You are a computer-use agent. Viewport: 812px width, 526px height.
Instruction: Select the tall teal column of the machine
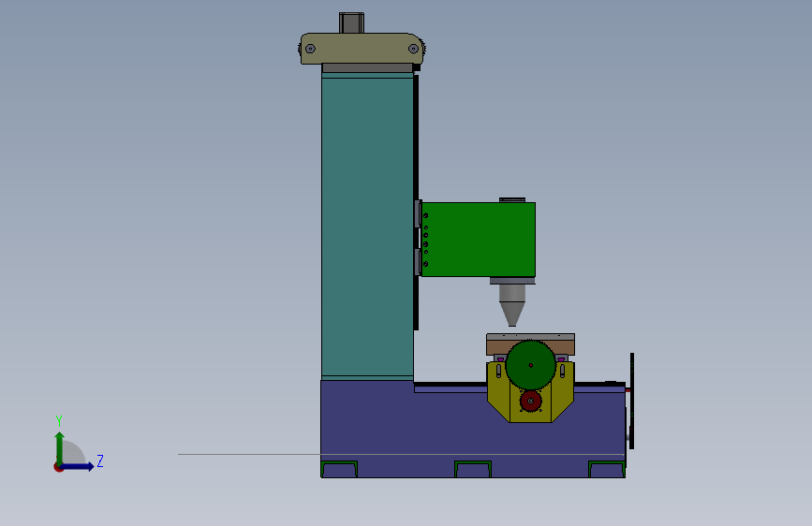pos(367,226)
